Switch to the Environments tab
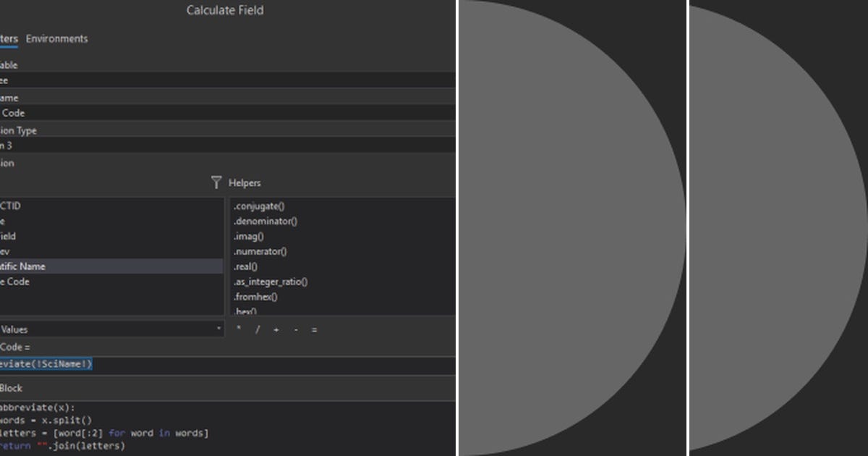Image resolution: width=868 pixels, height=456 pixels. (x=57, y=38)
